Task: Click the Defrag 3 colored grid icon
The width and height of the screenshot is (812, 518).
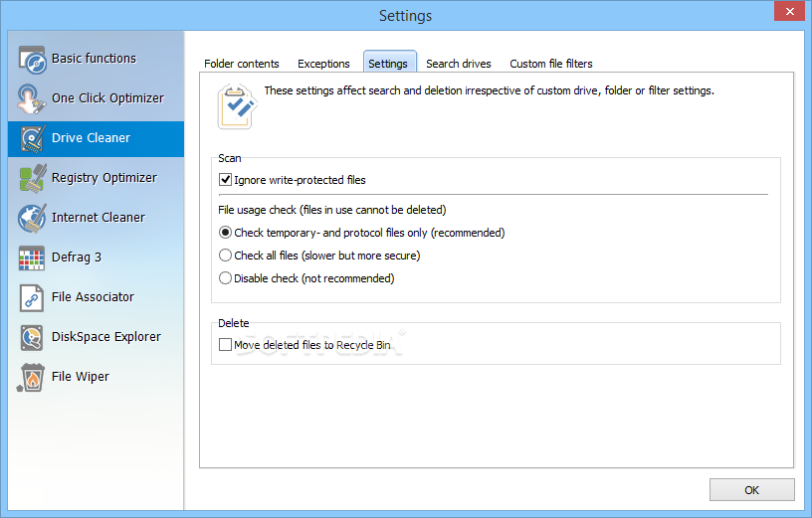Action: pyautogui.click(x=32, y=259)
